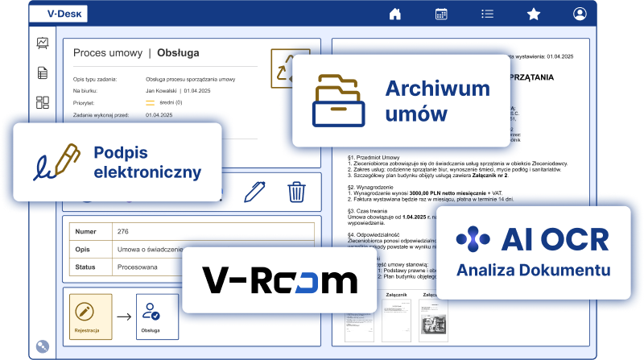Click the 'Jan Kowalski' name text

(x=161, y=91)
